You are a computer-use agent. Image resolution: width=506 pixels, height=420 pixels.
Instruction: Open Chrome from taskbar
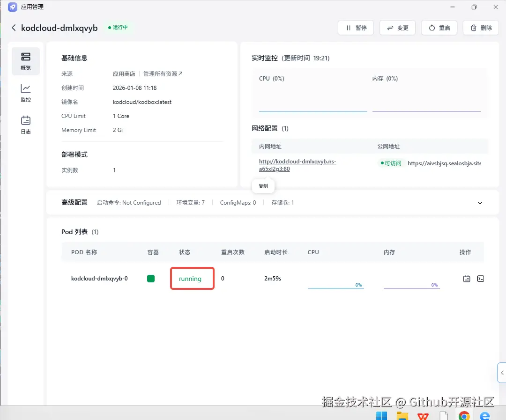click(x=464, y=416)
